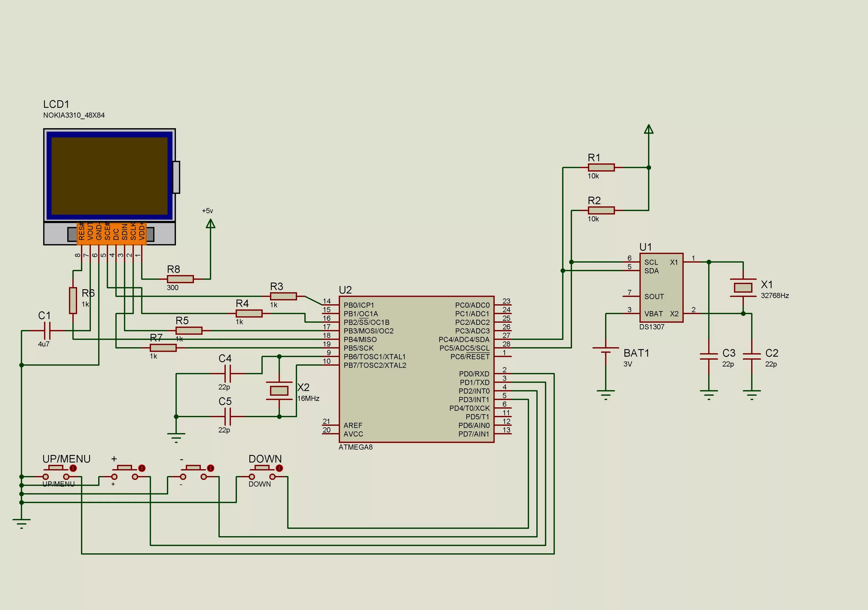Screen dimensions: 868x610
Task: Click the LCD orange pin header connector
Action: coord(111,233)
